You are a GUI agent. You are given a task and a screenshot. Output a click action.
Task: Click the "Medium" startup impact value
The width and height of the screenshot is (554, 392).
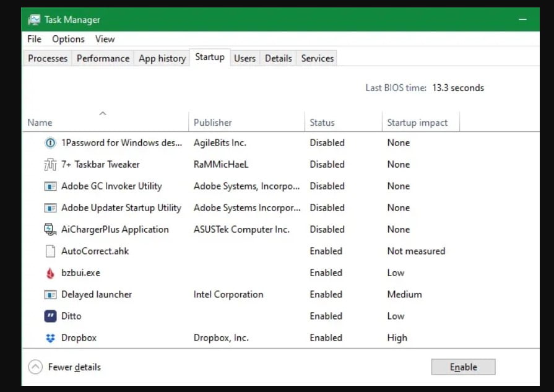click(405, 294)
